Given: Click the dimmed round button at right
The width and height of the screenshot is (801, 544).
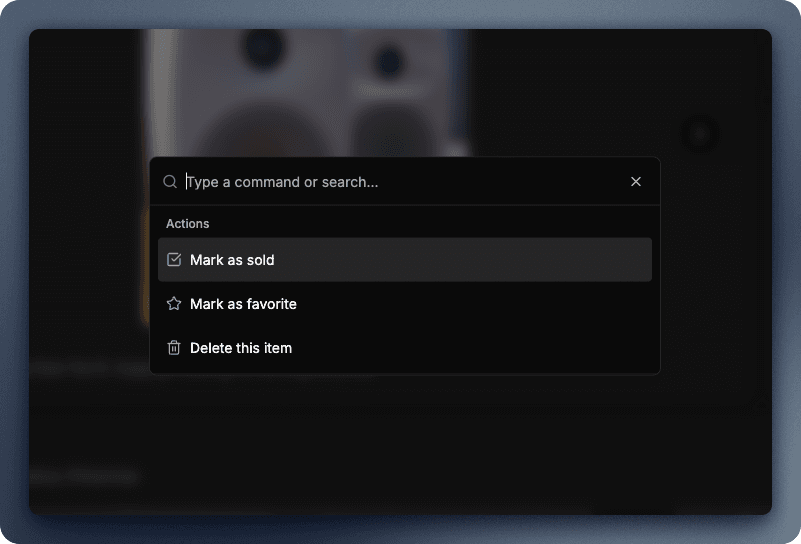Looking at the screenshot, I should (699, 133).
